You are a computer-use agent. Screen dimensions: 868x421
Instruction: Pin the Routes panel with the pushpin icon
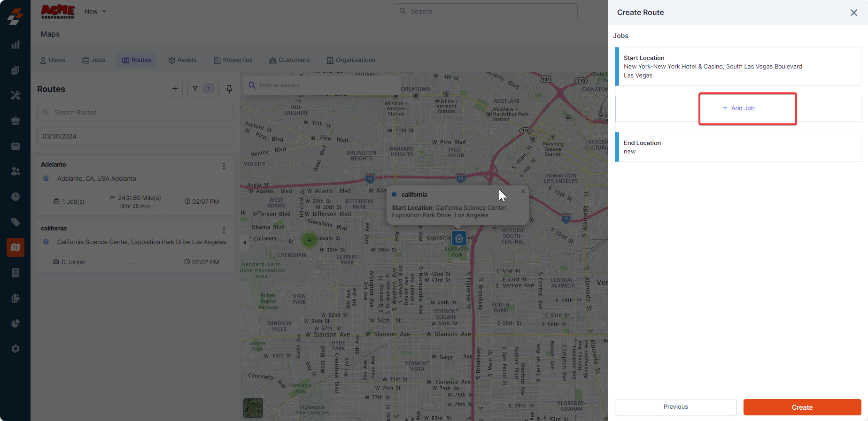pyautogui.click(x=229, y=89)
